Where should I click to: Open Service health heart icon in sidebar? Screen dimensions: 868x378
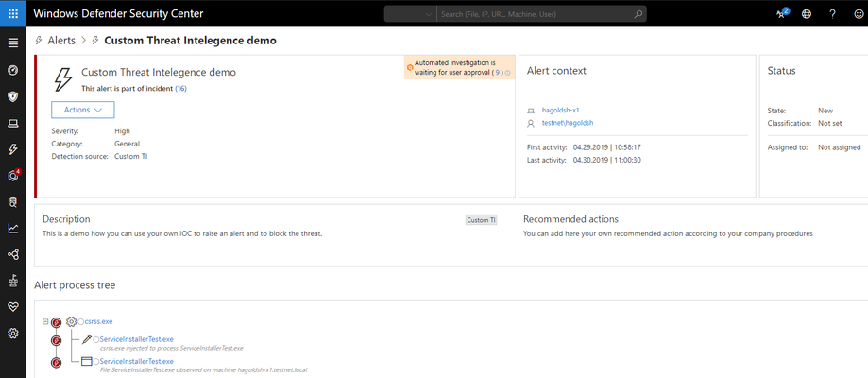tap(13, 307)
